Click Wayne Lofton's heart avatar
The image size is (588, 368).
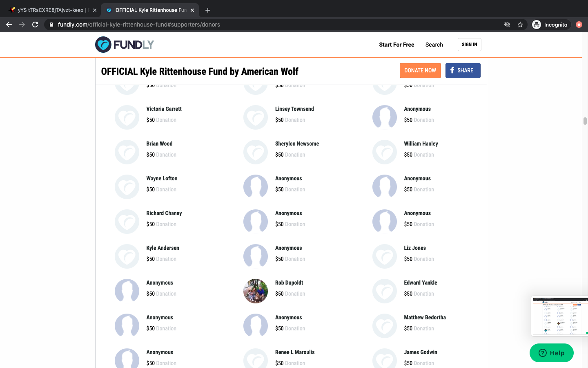click(127, 187)
